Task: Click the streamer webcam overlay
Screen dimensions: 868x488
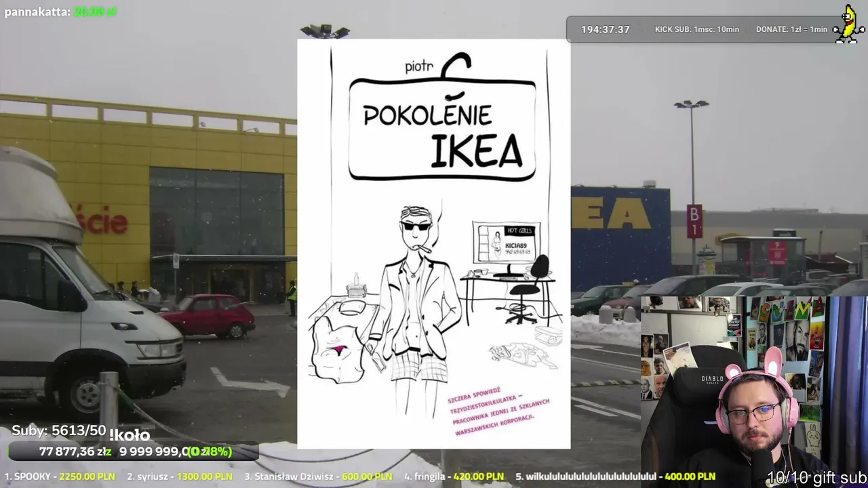Action: point(754,392)
